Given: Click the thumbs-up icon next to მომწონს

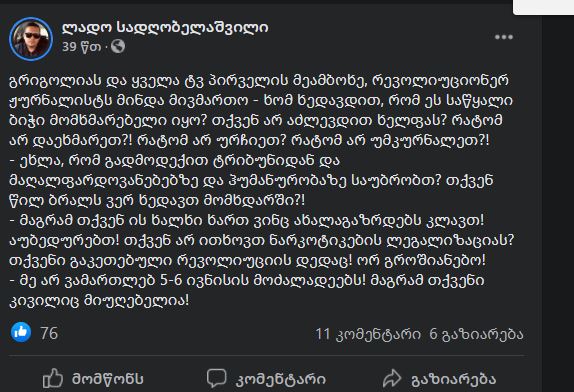Looking at the screenshot, I should pos(53,378).
